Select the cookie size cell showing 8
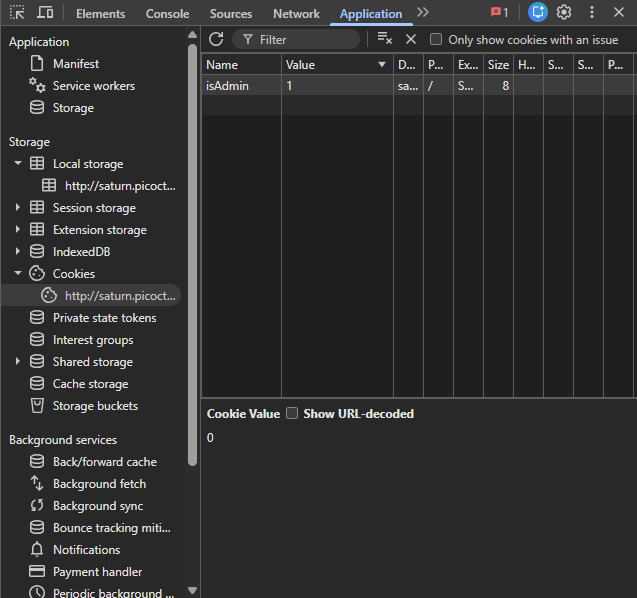This screenshot has height=598, width=637. [x=498, y=86]
